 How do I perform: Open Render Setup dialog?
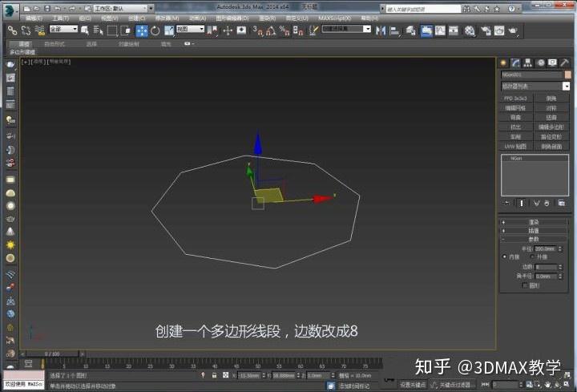(486, 31)
